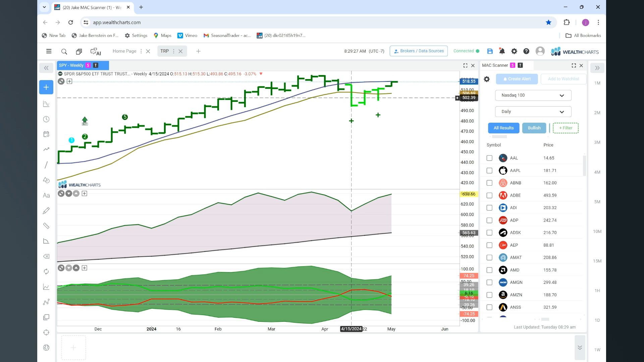The image size is (644, 362).
Task: Expand the bottom panel double down chevron
Action: [580, 348]
